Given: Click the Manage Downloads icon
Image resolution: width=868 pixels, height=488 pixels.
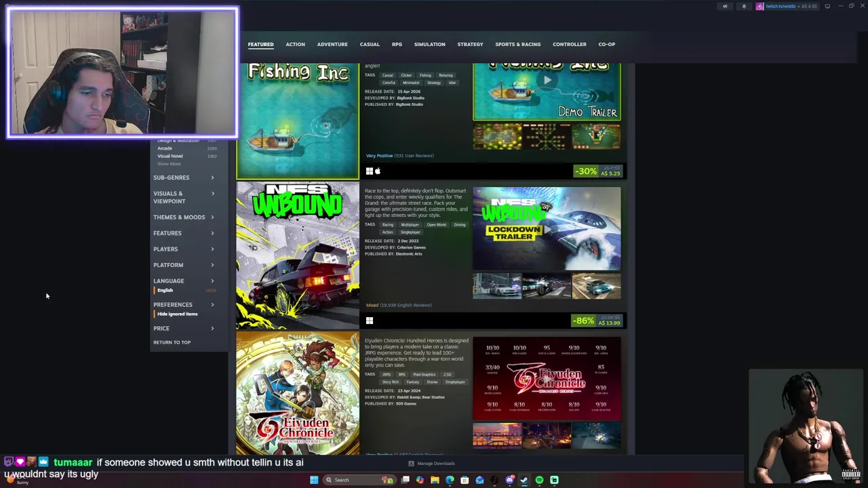Looking at the screenshot, I should [411, 464].
